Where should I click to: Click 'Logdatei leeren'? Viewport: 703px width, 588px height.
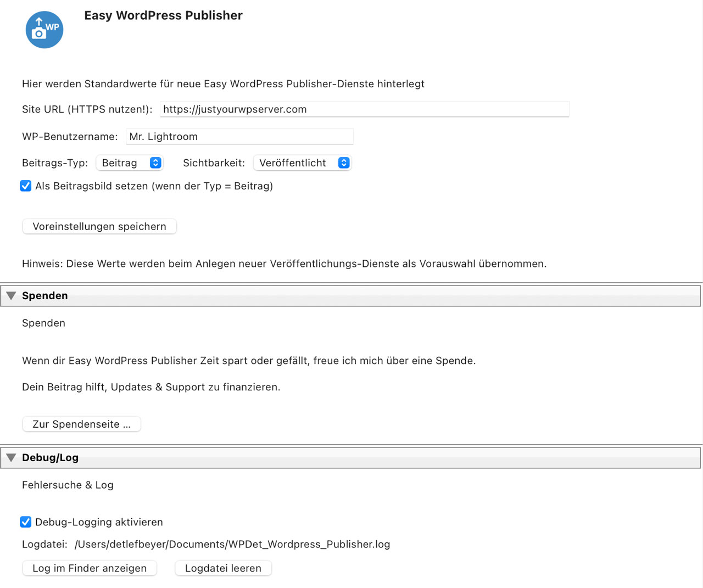coord(223,568)
